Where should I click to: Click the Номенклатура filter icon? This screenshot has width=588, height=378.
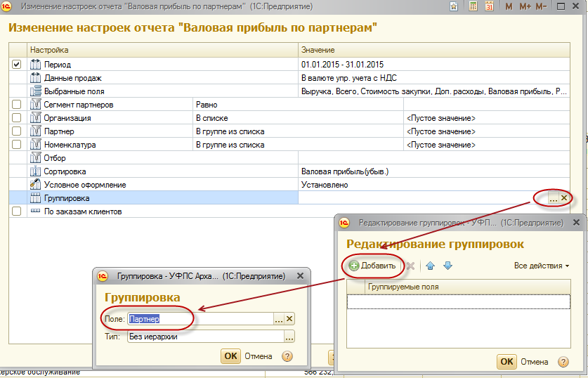click(x=35, y=144)
